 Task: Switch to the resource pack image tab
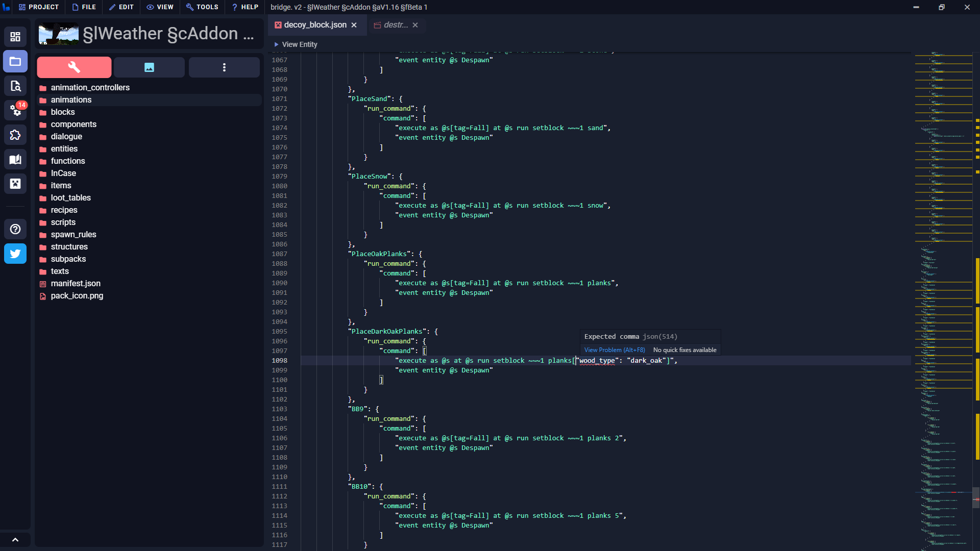(149, 67)
